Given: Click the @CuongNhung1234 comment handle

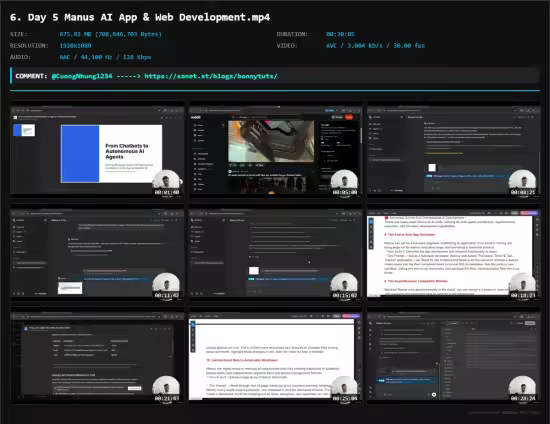Looking at the screenshot, I should coord(82,76).
